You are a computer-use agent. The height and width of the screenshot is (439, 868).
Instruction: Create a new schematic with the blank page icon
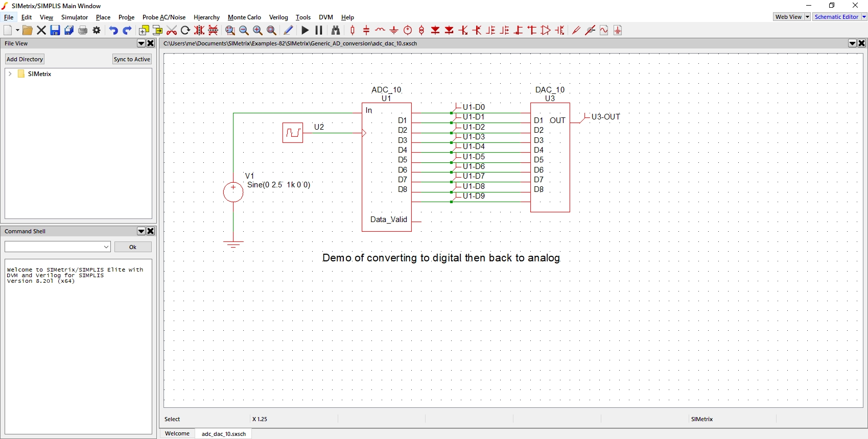click(8, 30)
